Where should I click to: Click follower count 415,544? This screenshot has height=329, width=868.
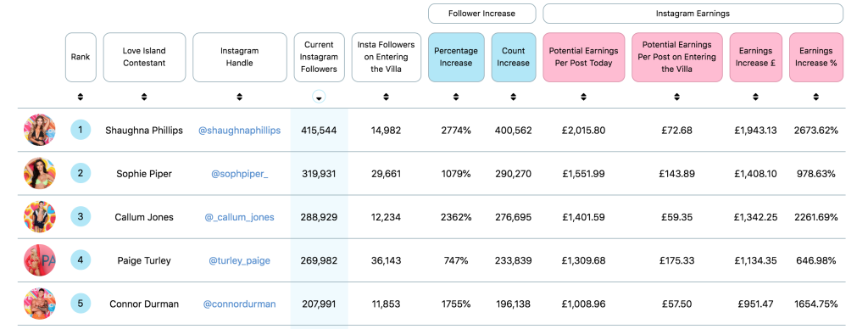[319, 131]
